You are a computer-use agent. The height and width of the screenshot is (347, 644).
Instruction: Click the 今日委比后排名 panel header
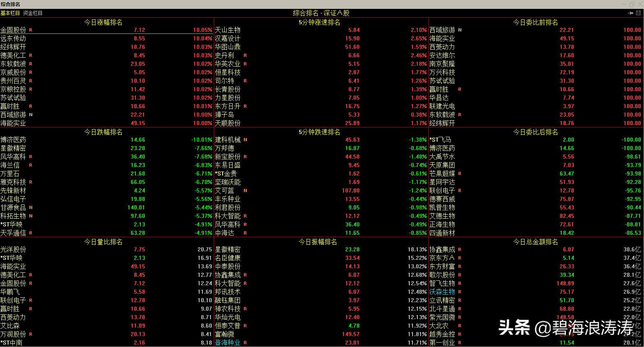[x=536, y=132]
